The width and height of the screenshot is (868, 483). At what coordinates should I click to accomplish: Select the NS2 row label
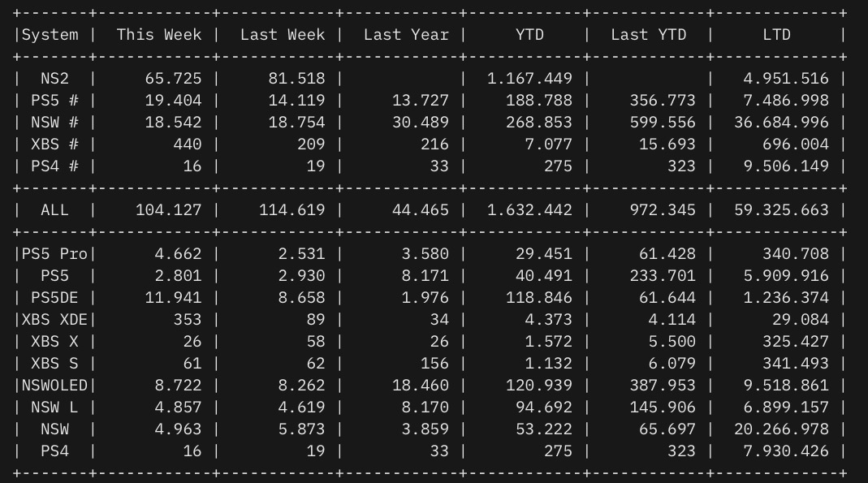point(55,79)
